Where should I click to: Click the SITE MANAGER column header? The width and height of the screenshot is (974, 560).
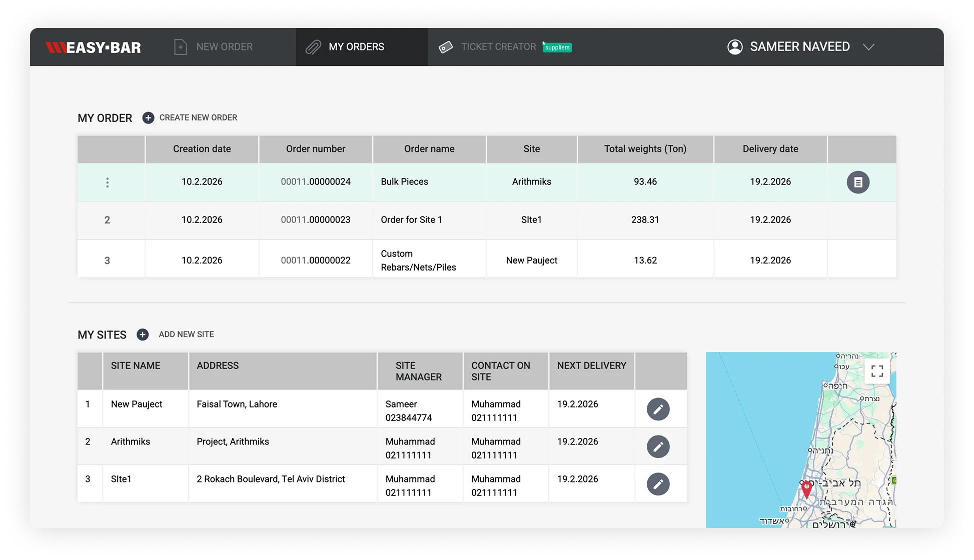click(420, 371)
